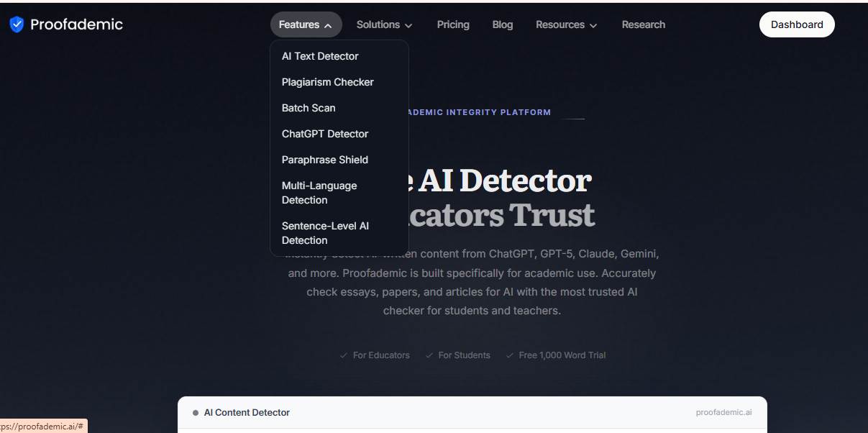Open the Pricing page
The width and height of the screenshot is (868, 433).
[x=453, y=24]
